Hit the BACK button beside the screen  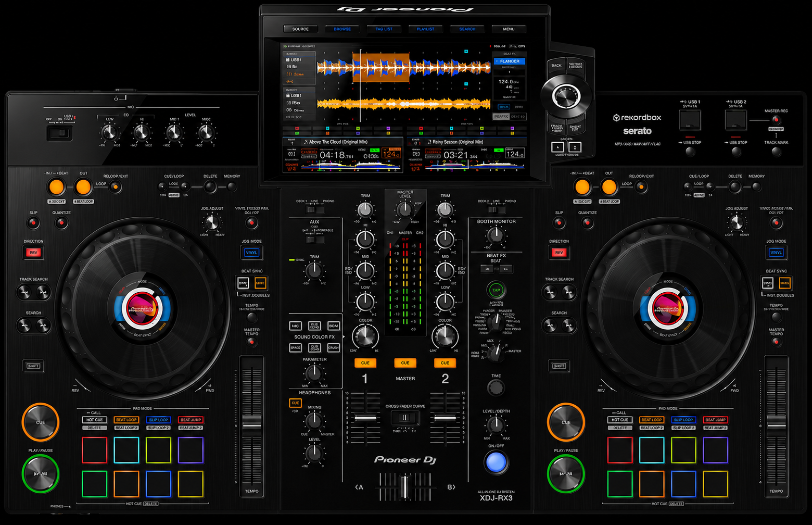point(556,66)
